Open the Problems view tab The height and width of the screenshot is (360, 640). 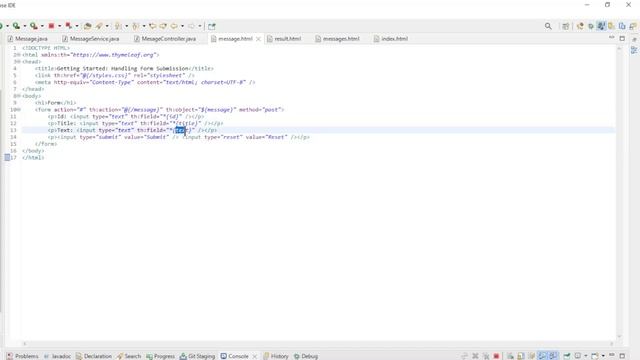click(x=23, y=356)
